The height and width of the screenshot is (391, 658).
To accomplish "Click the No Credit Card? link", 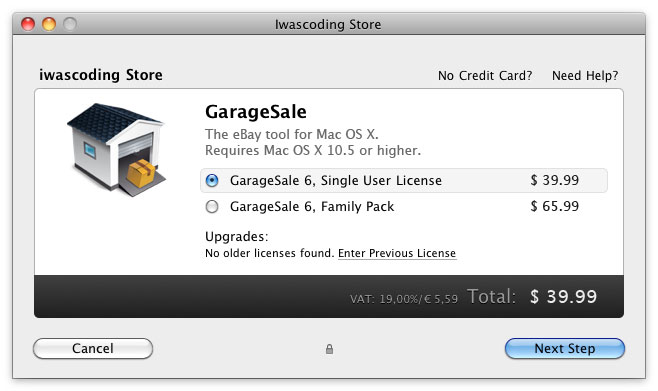I will click(x=485, y=76).
